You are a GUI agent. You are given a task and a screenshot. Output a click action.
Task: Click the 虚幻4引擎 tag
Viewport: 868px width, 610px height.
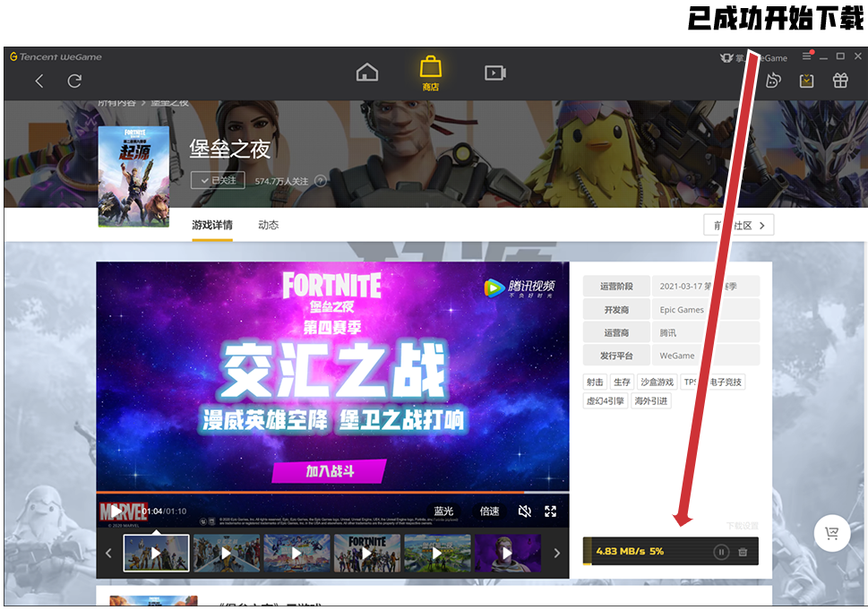tap(605, 400)
